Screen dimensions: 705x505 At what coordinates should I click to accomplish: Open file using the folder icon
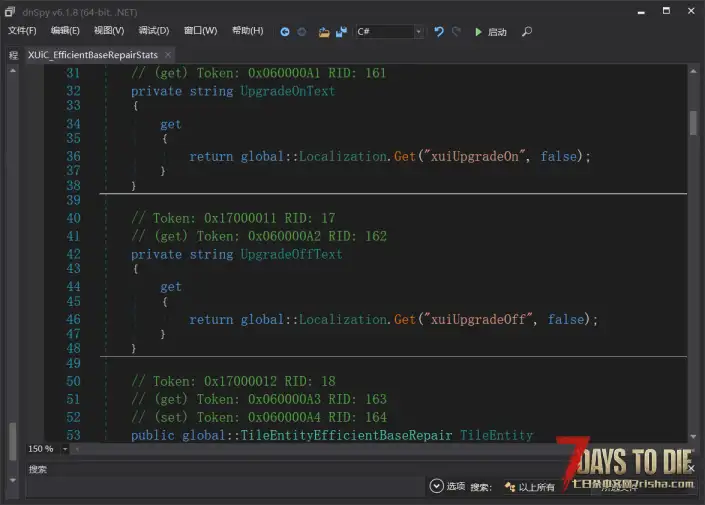coord(324,32)
